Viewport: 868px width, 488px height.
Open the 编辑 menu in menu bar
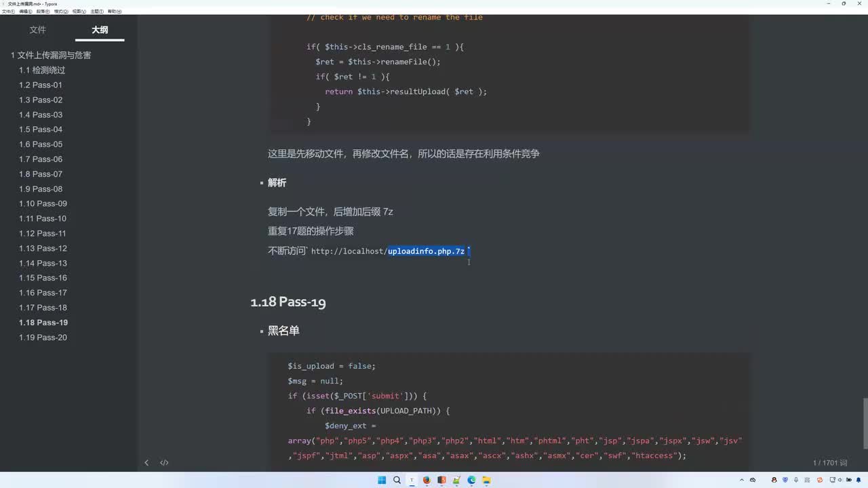point(25,12)
